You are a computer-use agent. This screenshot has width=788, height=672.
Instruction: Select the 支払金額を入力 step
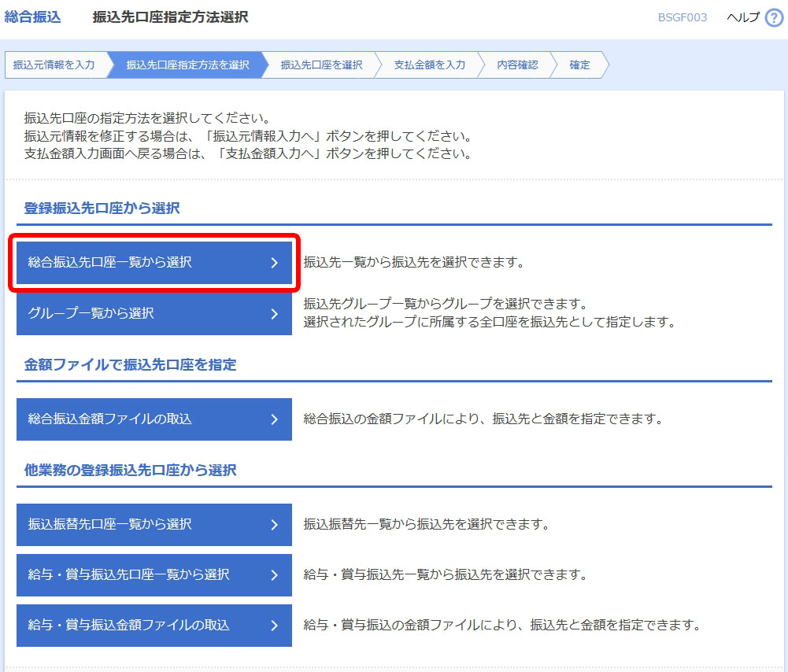430,65
